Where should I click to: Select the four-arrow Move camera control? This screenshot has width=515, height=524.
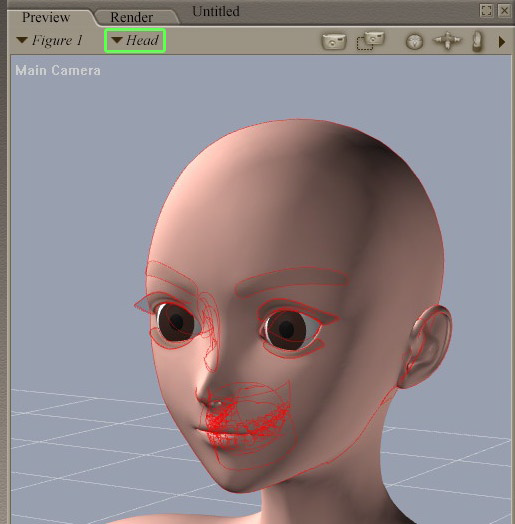click(x=447, y=41)
